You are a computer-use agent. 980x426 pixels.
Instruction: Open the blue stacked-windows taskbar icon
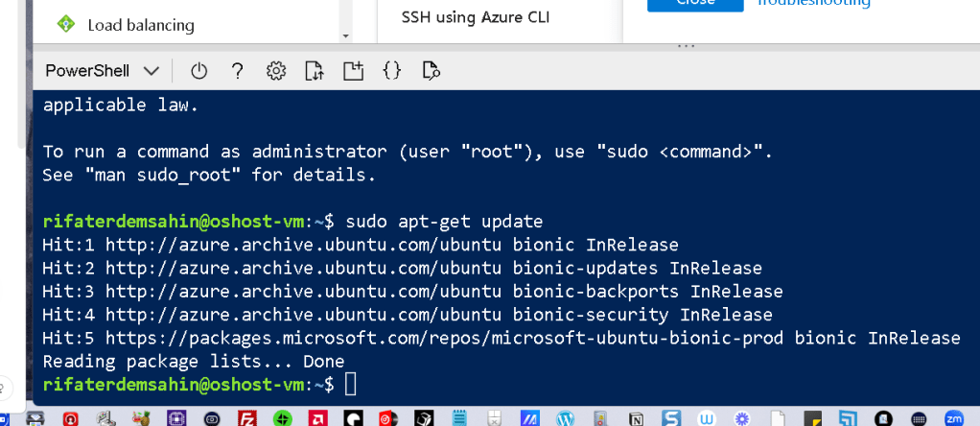click(848, 418)
